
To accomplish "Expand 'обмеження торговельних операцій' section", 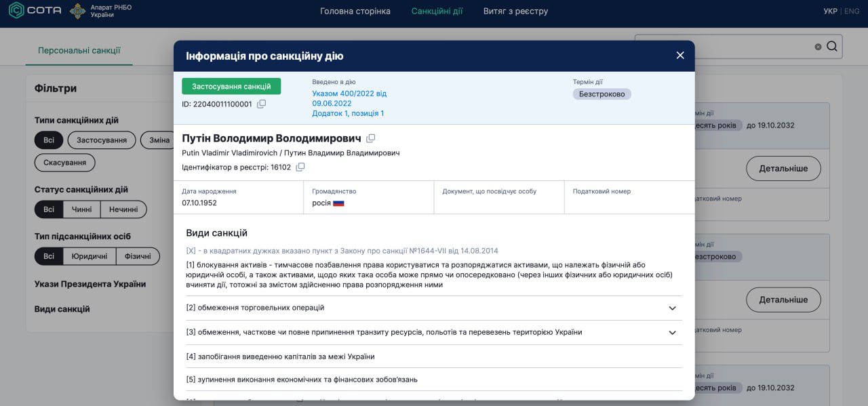I will pyautogui.click(x=672, y=308).
